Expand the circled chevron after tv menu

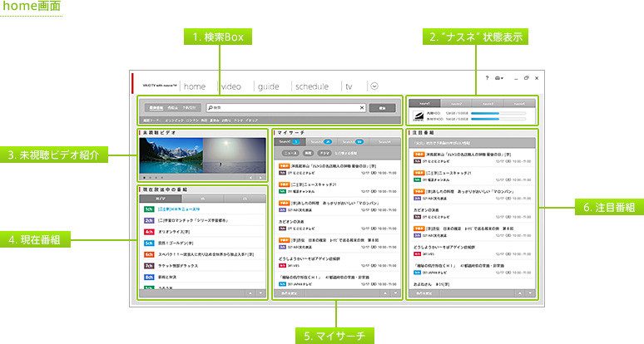pos(374,86)
